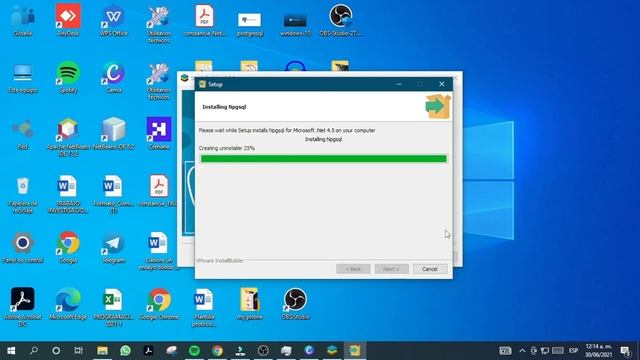Click the active Setup installer taskbar button
This screenshot has height=360, width=640.
[x=355, y=351]
